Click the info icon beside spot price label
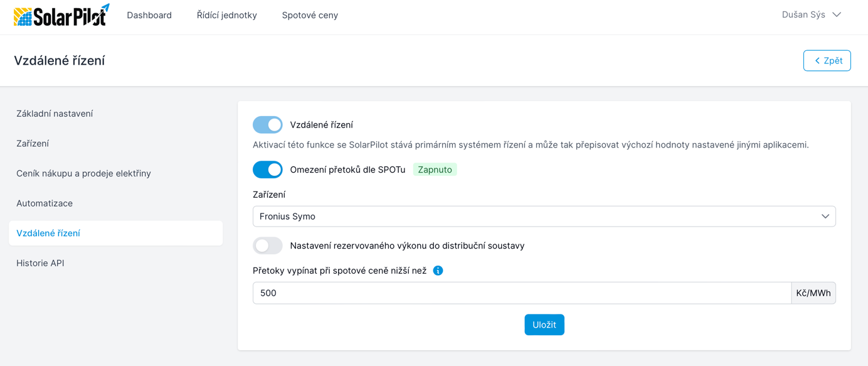Screen dimensions: 868x366 click(x=438, y=271)
